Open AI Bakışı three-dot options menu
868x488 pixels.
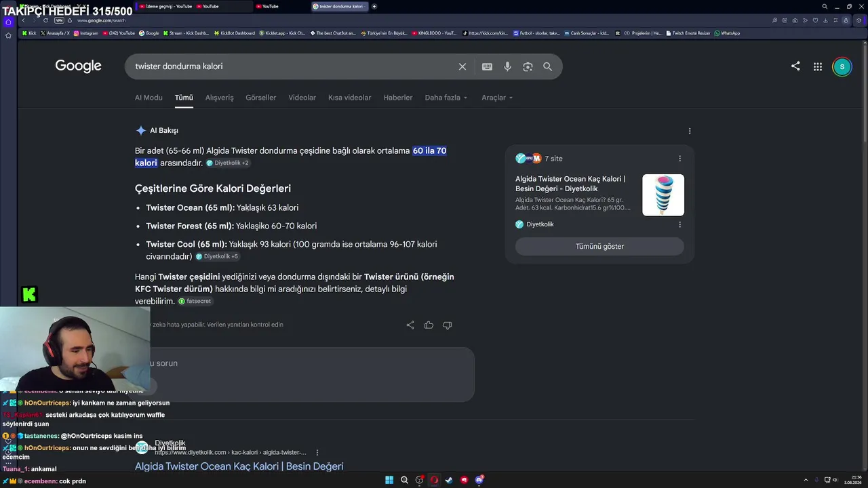[690, 131]
